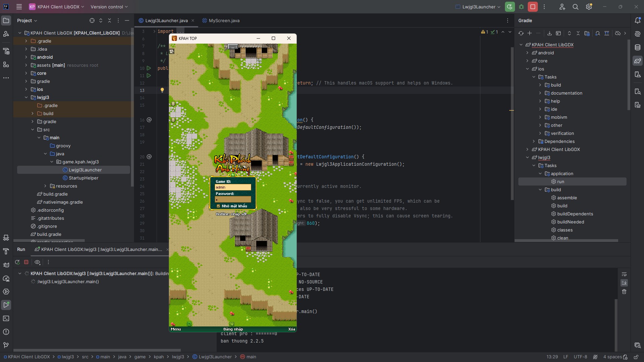The width and height of the screenshot is (644, 362).
Task: Click Gradle panel vertical scrollbar
Action: tap(629, 75)
